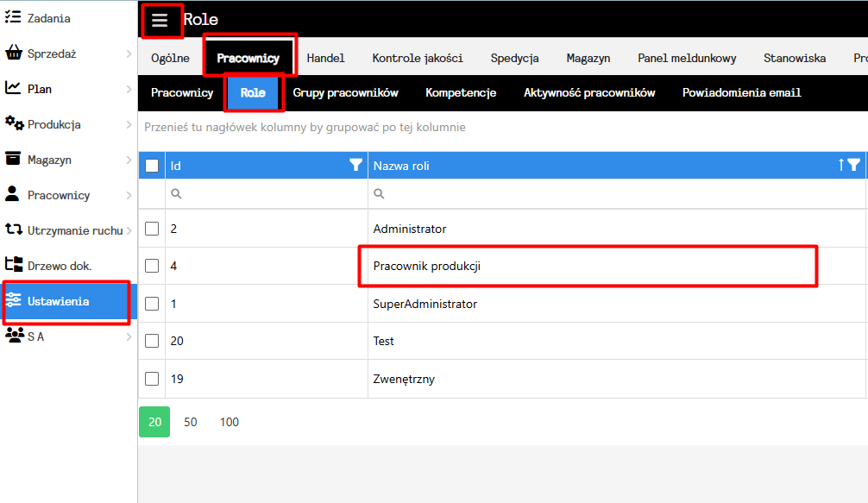Open filter icon in Nazwa roli column
The width and height of the screenshot is (868, 503).
tap(854, 165)
